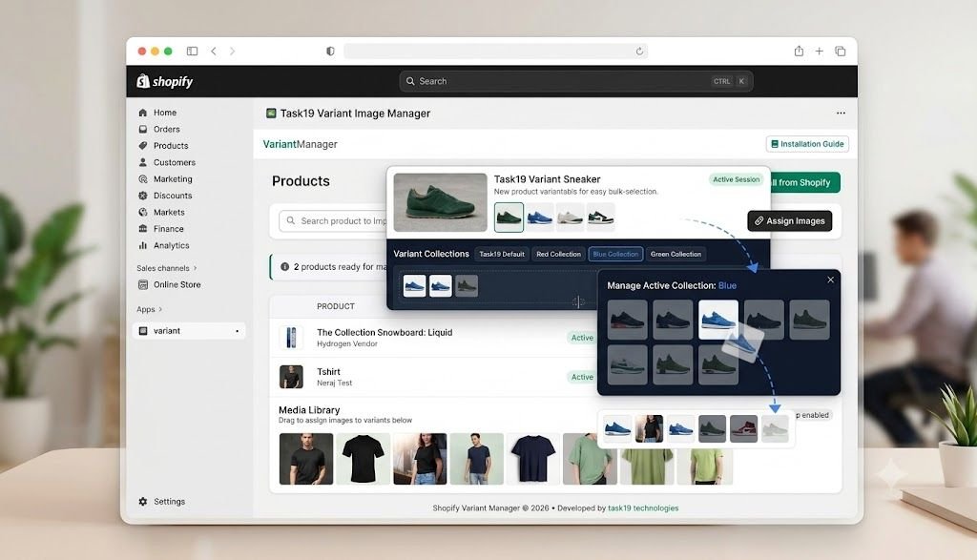
Task: Reload the page via refresh icon
Action: (x=639, y=52)
